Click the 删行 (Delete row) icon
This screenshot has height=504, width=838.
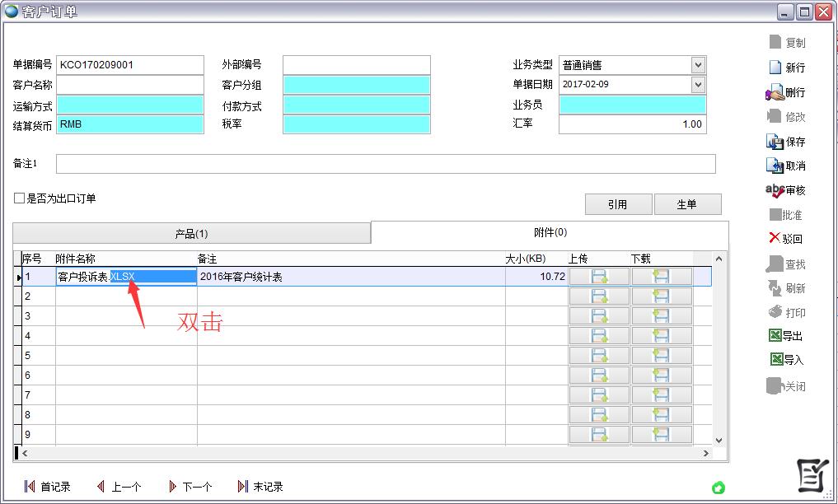click(775, 92)
